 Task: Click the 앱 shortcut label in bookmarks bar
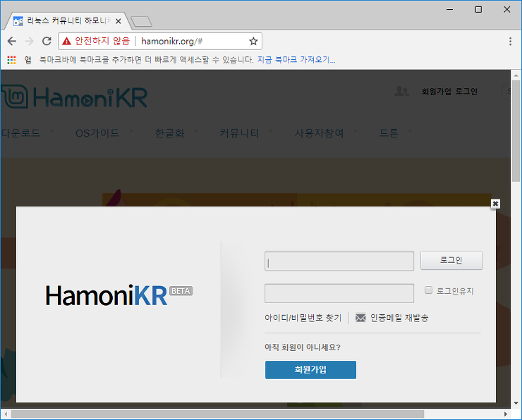pyautogui.click(x=28, y=60)
